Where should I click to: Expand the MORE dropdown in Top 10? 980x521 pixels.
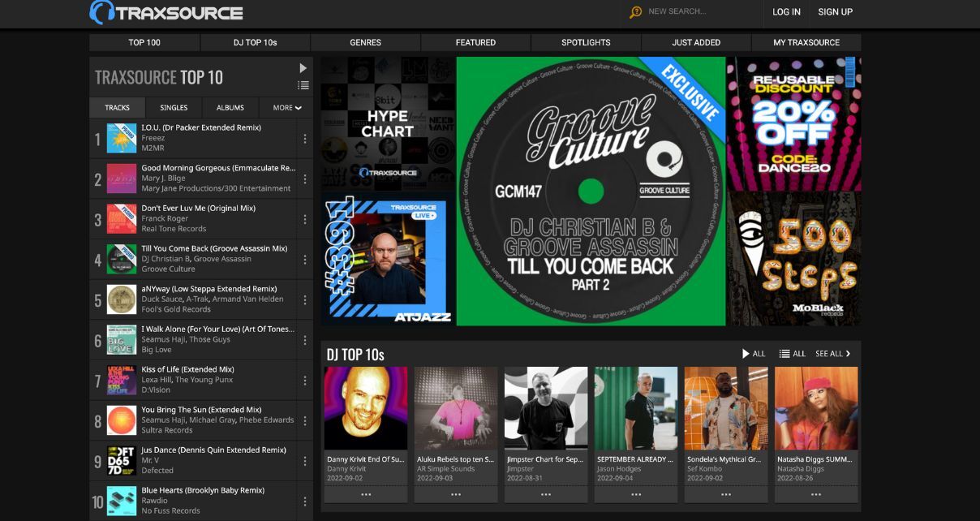pyautogui.click(x=286, y=108)
